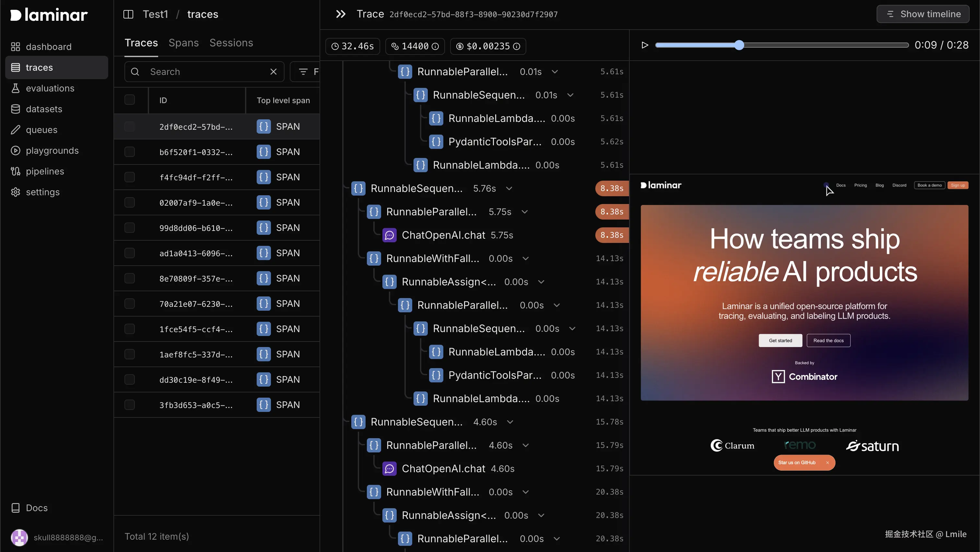Click the sidebar panel toggle icon
The image size is (980, 552).
tap(128, 15)
